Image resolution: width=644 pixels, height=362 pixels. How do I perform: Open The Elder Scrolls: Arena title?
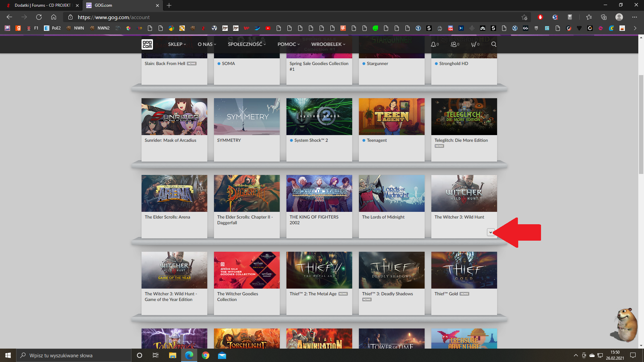pyautogui.click(x=167, y=217)
